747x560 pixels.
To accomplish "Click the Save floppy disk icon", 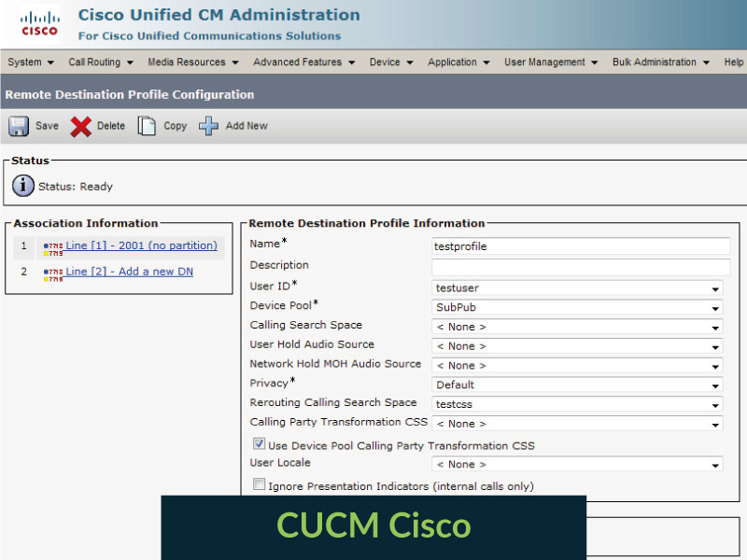I will (x=19, y=126).
